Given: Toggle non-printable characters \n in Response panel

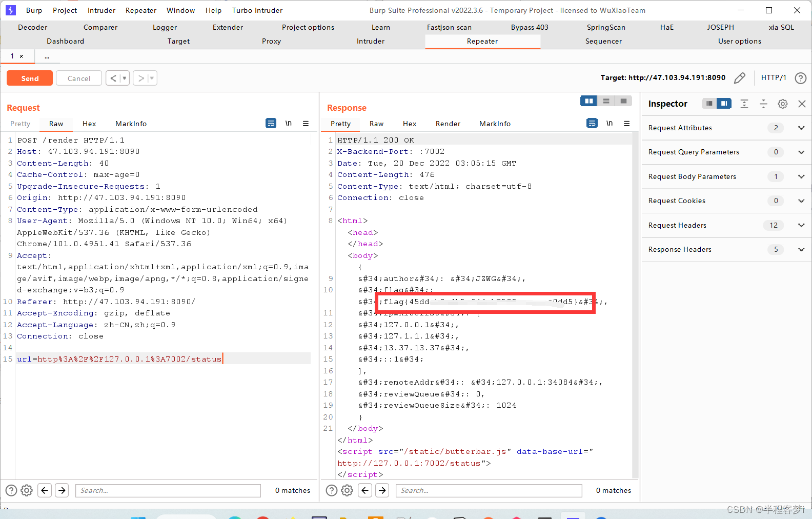Looking at the screenshot, I should coord(610,123).
